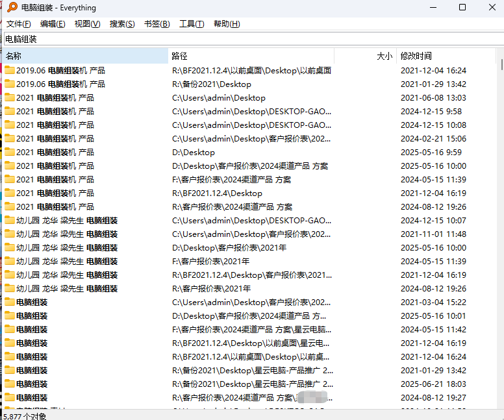This screenshot has width=504, height=420.
Task: Click folder icon of 电脑组装 row modified 2025-06-21
Action: click(10, 384)
